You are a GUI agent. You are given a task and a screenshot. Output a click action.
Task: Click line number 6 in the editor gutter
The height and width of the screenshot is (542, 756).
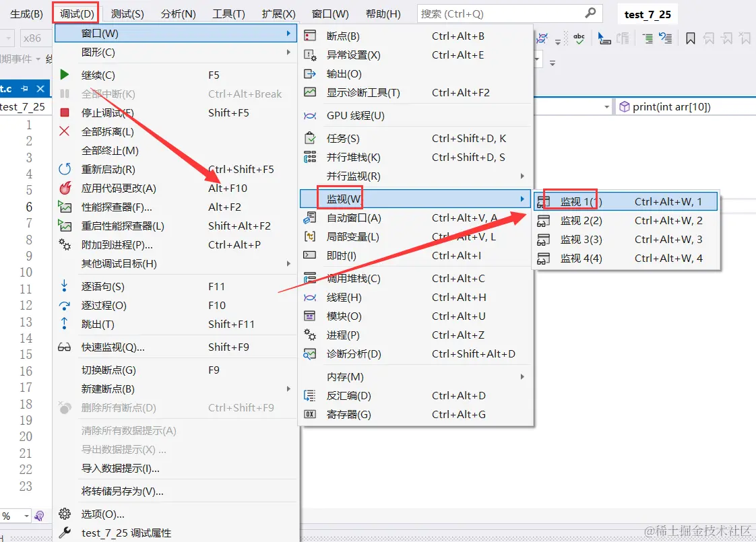(29, 207)
